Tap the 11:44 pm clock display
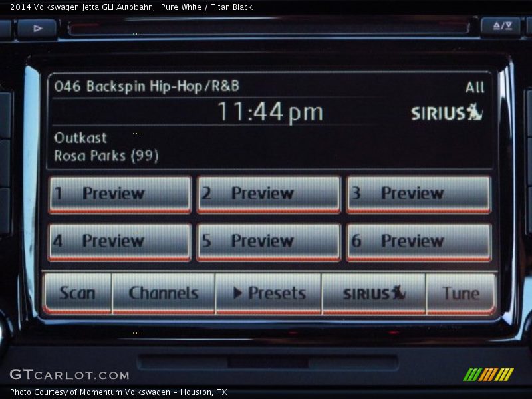Image resolution: width=532 pixels, height=399 pixels. [270, 112]
